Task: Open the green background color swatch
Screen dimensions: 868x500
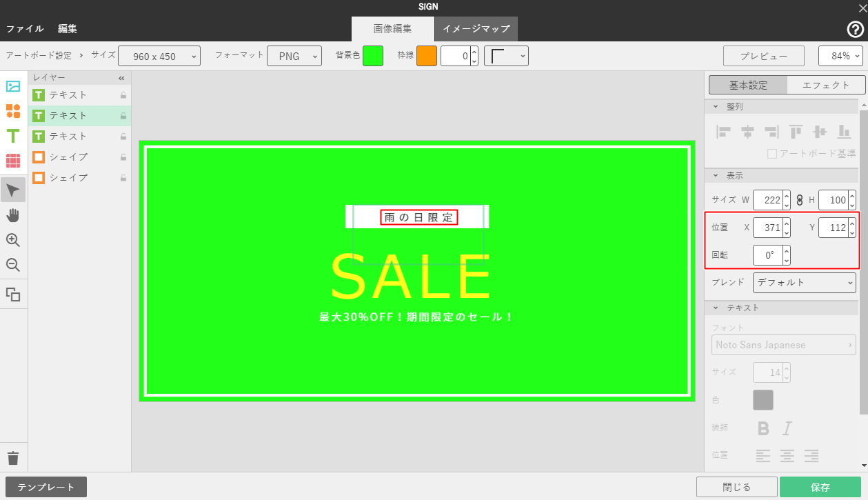Action: click(373, 56)
